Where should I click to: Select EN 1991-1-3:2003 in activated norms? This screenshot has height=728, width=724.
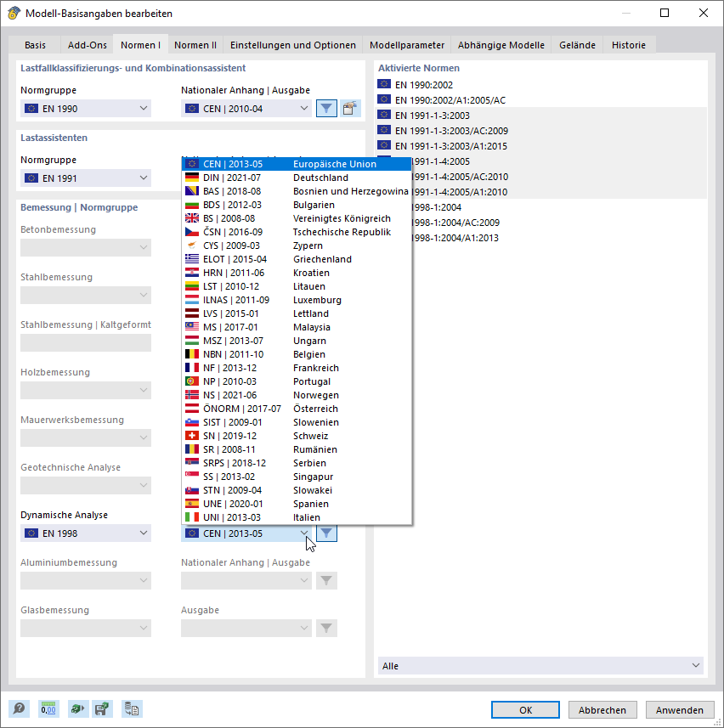pos(542,116)
